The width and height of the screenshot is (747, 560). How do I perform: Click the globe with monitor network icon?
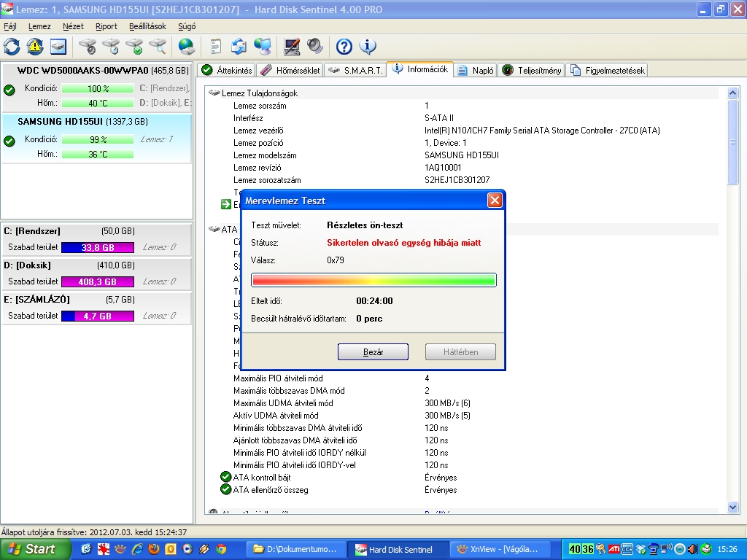262,46
